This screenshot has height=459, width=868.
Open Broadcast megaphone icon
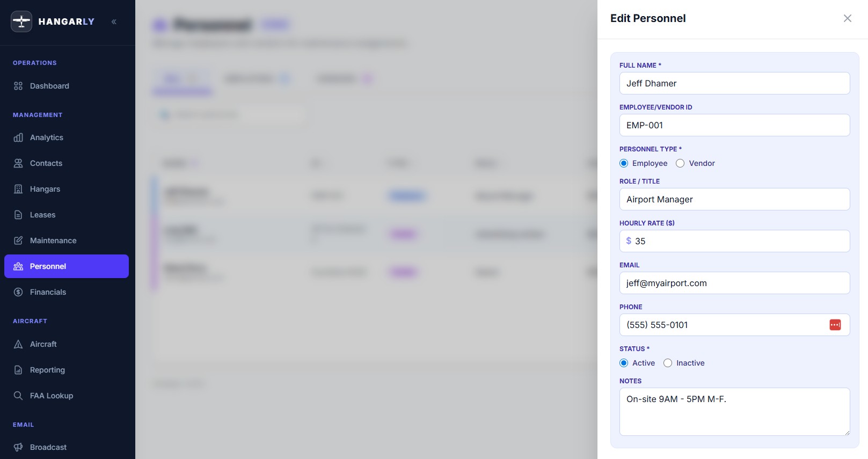click(x=18, y=447)
